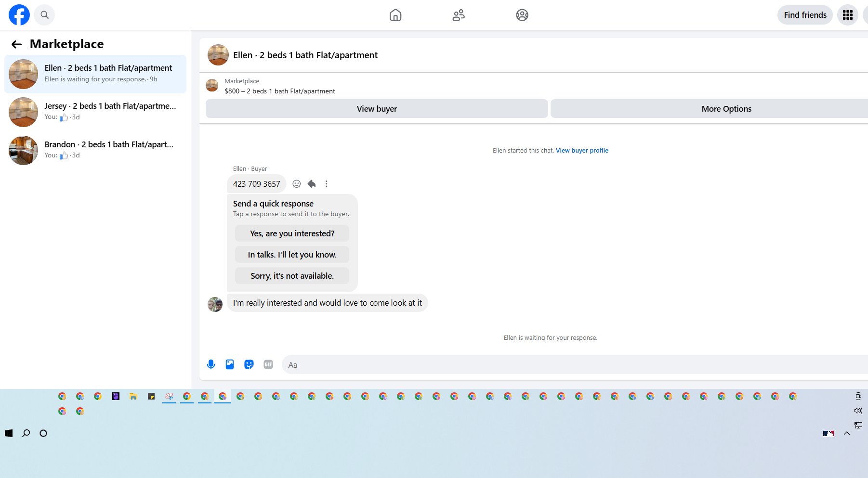The height and width of the screenshot is (478, 868).
Task: Choose a sticker from the sticker icon
Action: pyautogui.click(x=249, y=364)
